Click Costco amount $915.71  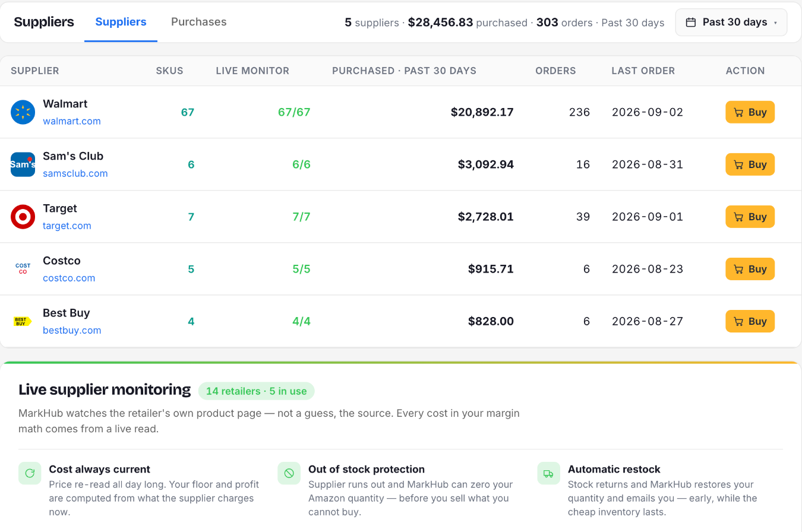491,269
